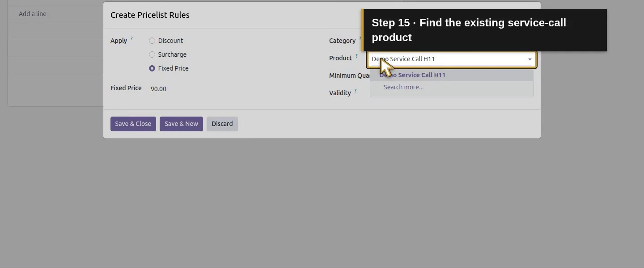This screenshot has width=644, height=268.
Task: Click Add a line in background list
Action: pyautogui.click(x=33, y=14)
